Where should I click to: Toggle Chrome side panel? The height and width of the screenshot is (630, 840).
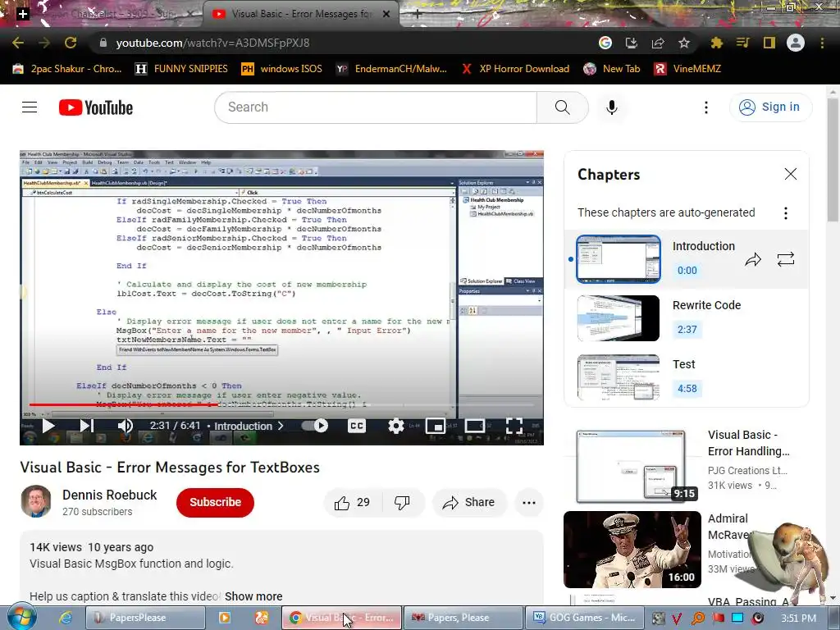pyautogui.click(x=769, y=43)
